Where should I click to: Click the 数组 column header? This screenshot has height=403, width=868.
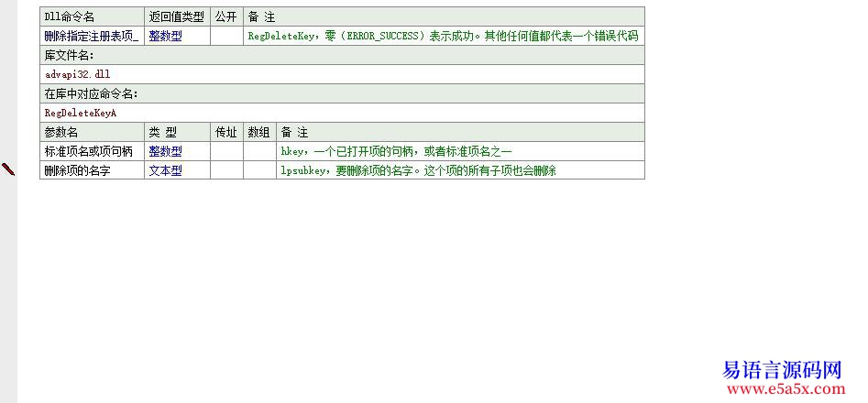(x=259, y=132)
